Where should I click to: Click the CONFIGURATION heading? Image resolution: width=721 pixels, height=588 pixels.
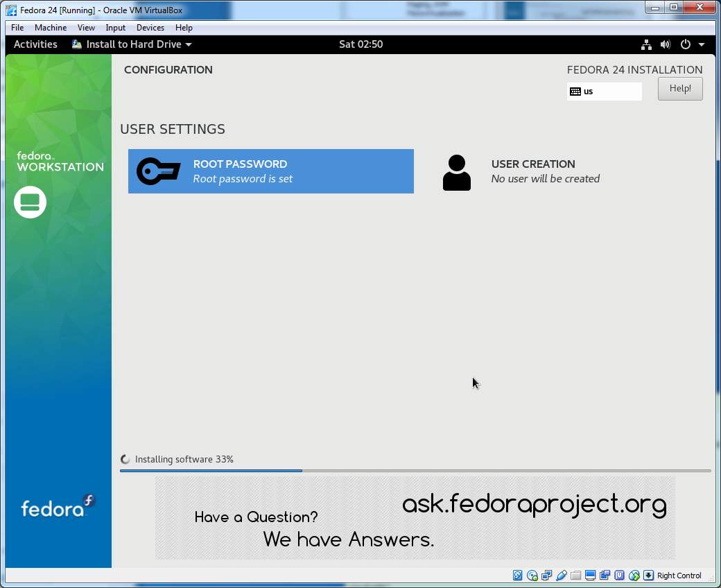pyautogui.click(x=168, y=70)
